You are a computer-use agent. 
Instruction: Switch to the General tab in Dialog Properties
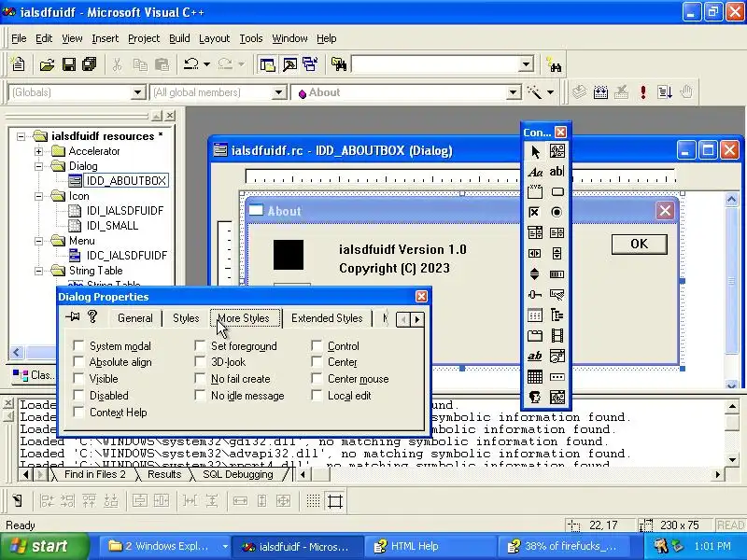(x=134, y=318)
